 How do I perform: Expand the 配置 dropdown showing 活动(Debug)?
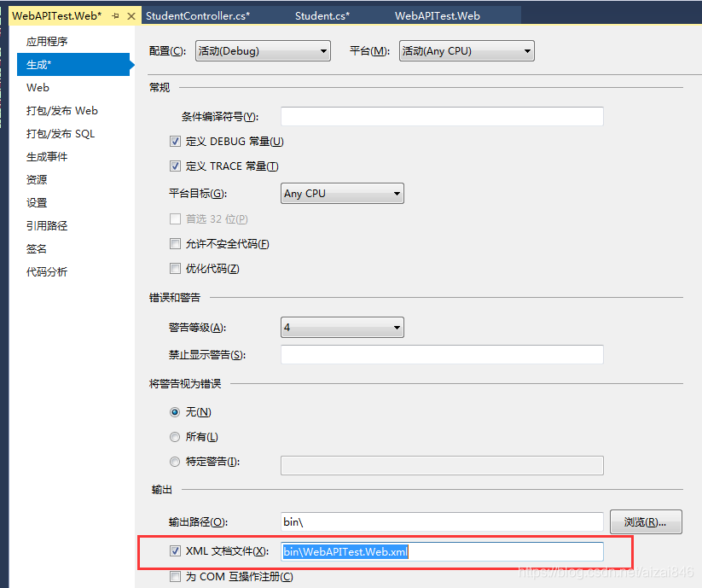(263, 51)
